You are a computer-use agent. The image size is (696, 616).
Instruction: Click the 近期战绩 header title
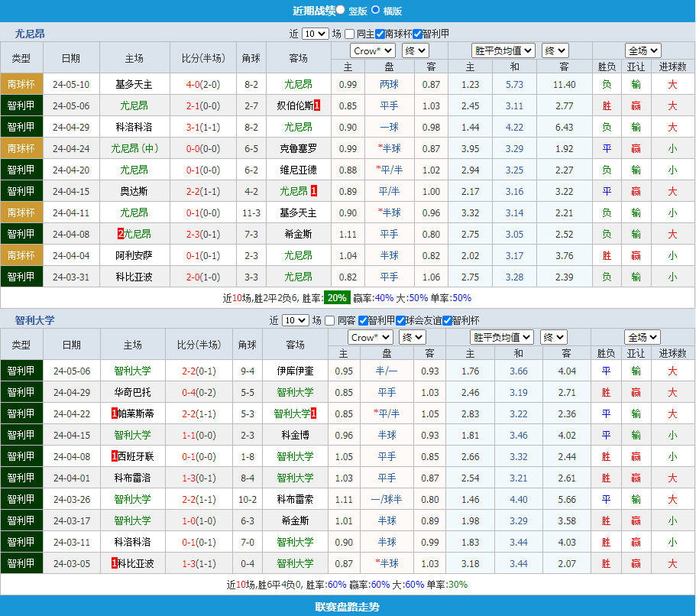click(x=314, y=10)
